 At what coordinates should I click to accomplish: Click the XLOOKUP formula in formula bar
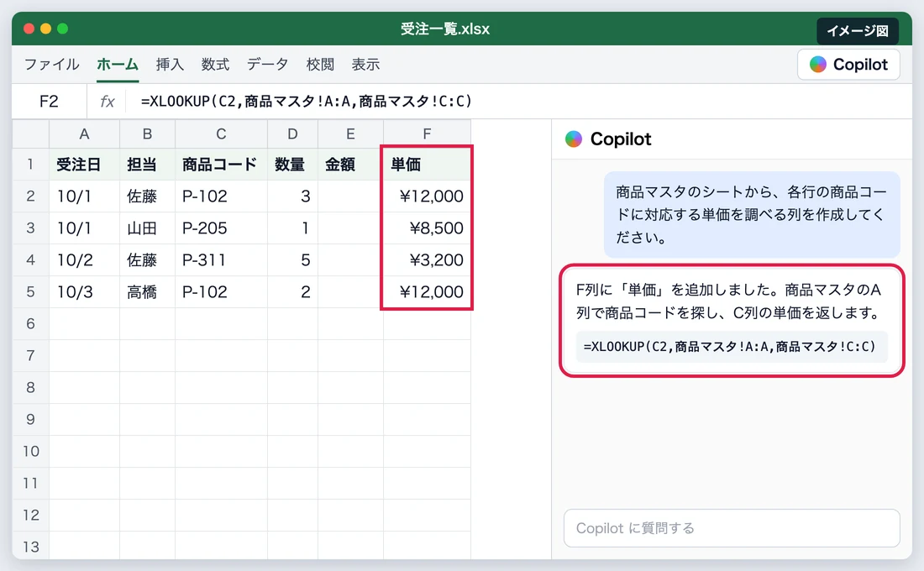click(307, 102)
